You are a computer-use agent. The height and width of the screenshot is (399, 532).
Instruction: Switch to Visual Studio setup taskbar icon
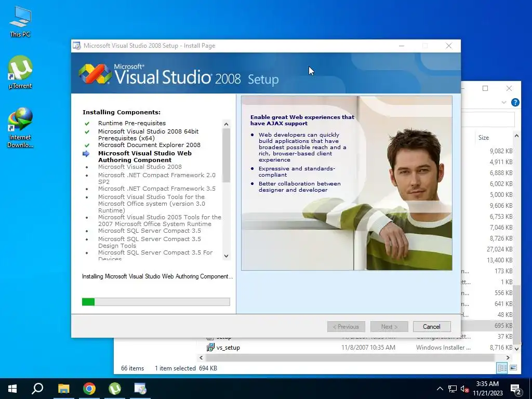(x=140, y=389)
